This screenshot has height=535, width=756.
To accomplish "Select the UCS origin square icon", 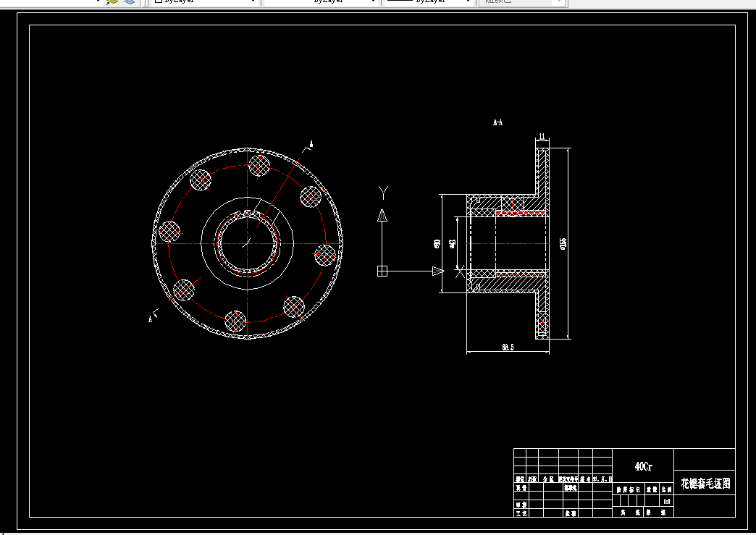I will [382, 271].
